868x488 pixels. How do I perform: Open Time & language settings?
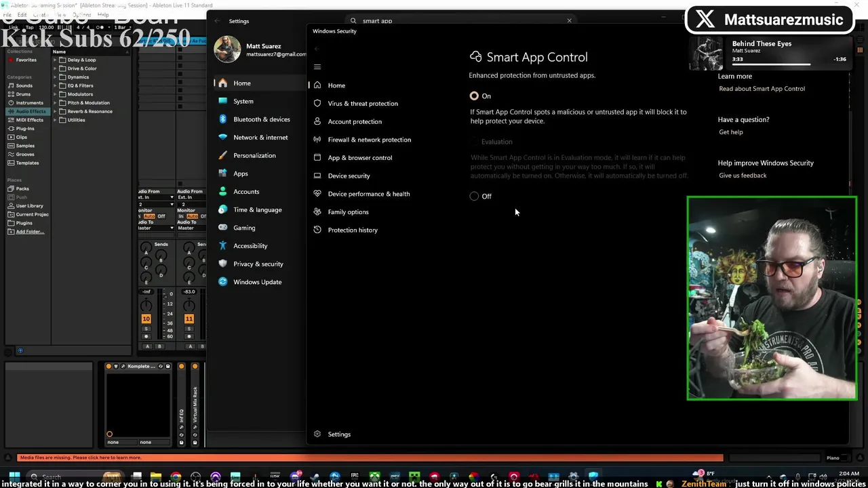tap(251, 209)
